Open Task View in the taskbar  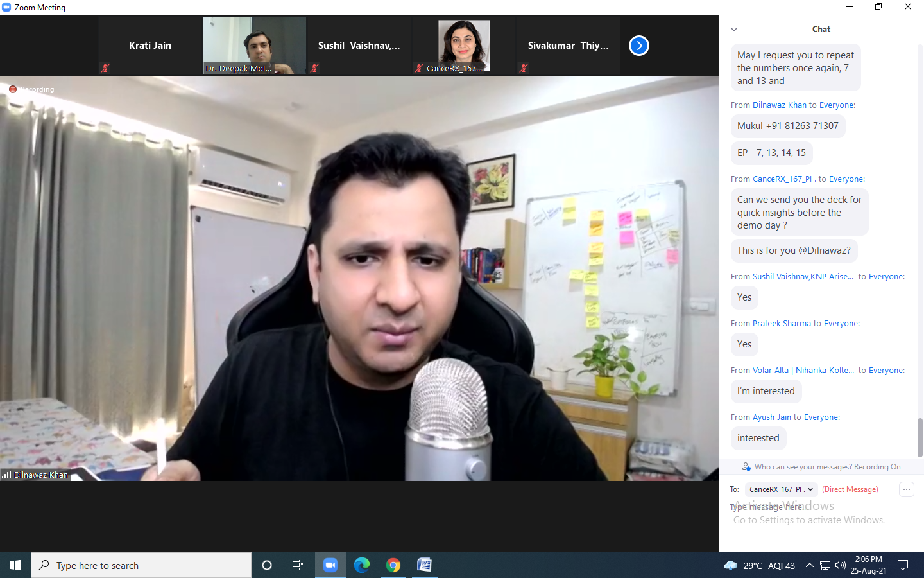(x=298, y=565)
